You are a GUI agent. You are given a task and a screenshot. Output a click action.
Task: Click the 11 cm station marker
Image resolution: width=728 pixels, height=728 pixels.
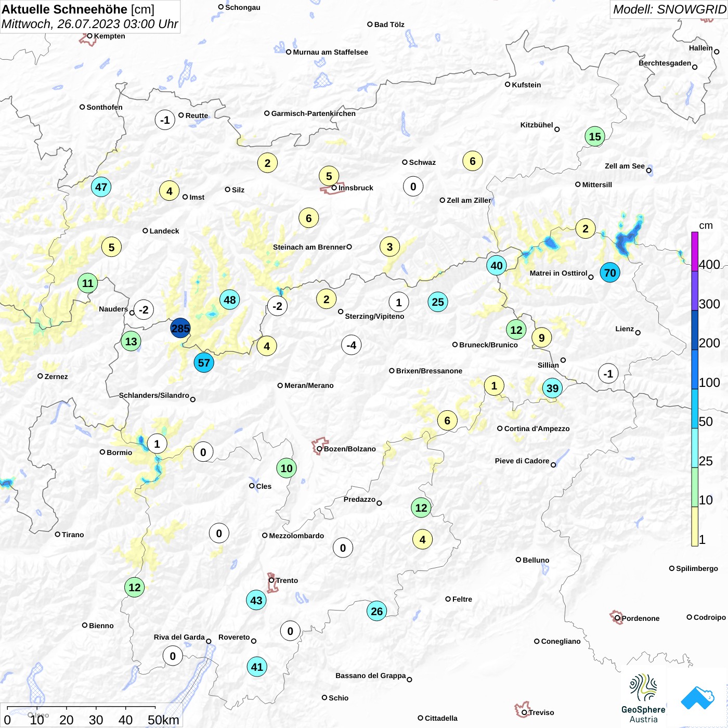point(88,283)
